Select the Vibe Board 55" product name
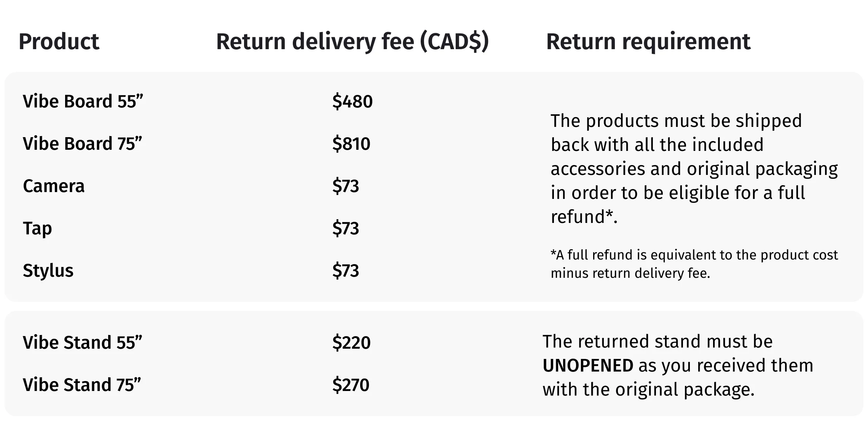This screenshot has height=423, width=868. 83,101
